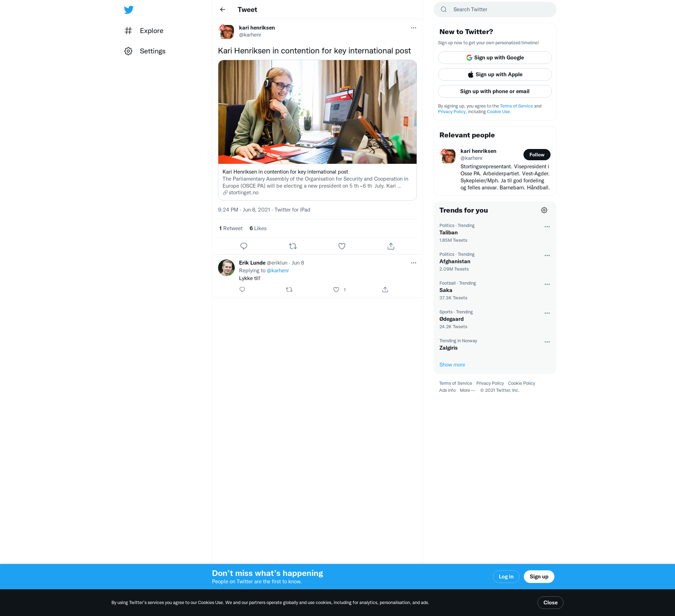
Task: Sign up with Apple
Action: tap(495, 74)
